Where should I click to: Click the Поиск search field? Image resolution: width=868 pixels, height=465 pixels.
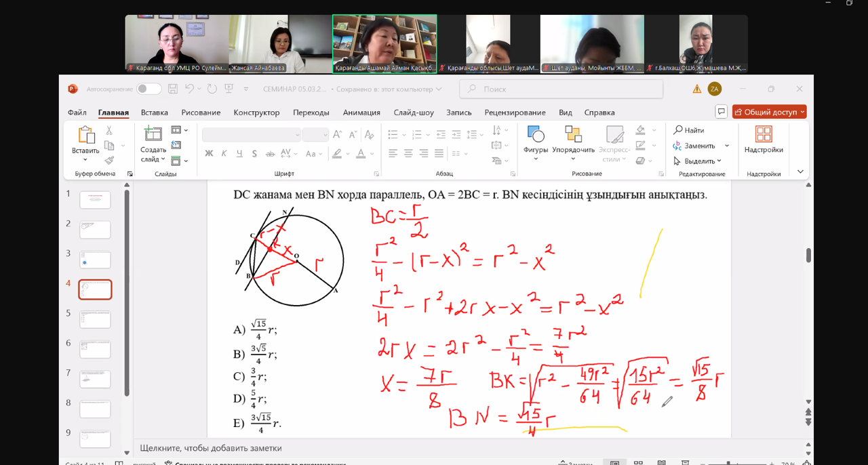pos(561,89)
